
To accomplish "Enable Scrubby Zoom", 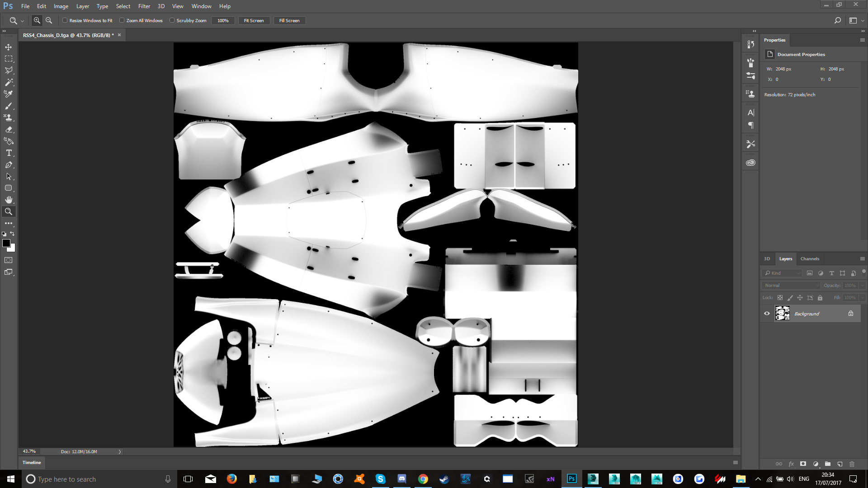I will (172, 20).
